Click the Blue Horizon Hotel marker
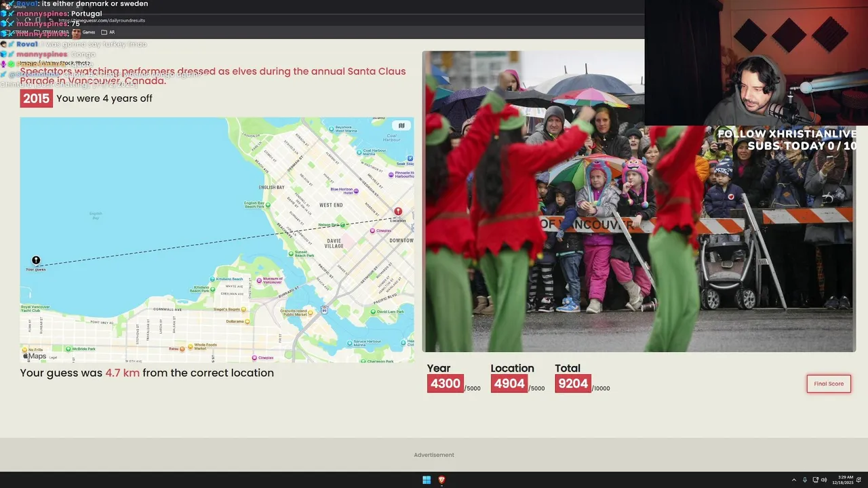This screenshot has height=488, width=868. 357,191
